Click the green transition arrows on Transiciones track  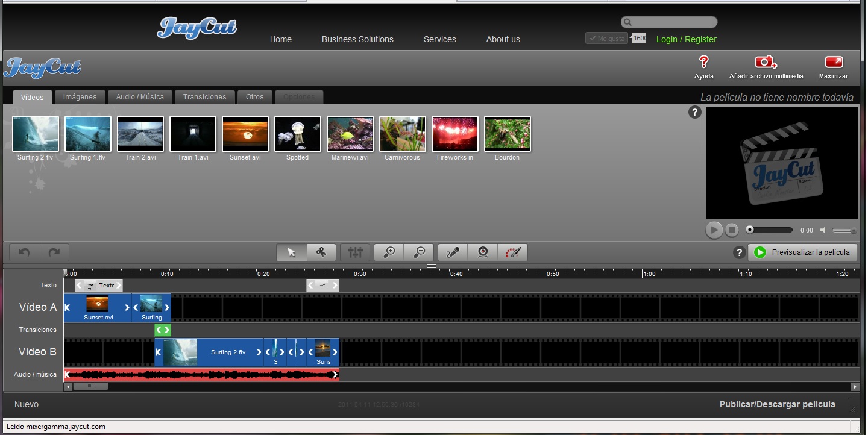point(162,330)
